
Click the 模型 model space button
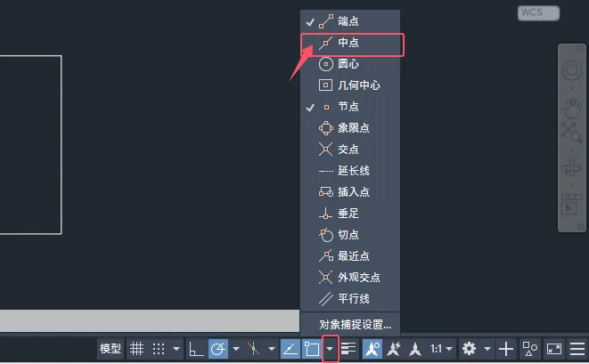click(x=110, y=349)
